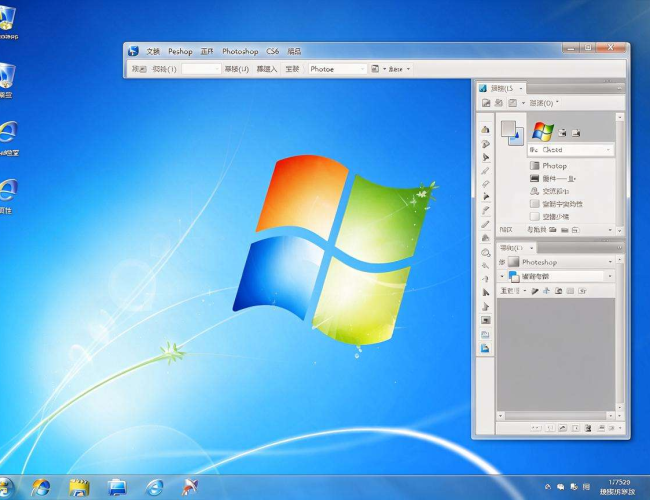Click the plain gray square icon in the lower panel toolbar
Image resolution: width=650 pixels, height=500 pixels.
coord(570,291)
